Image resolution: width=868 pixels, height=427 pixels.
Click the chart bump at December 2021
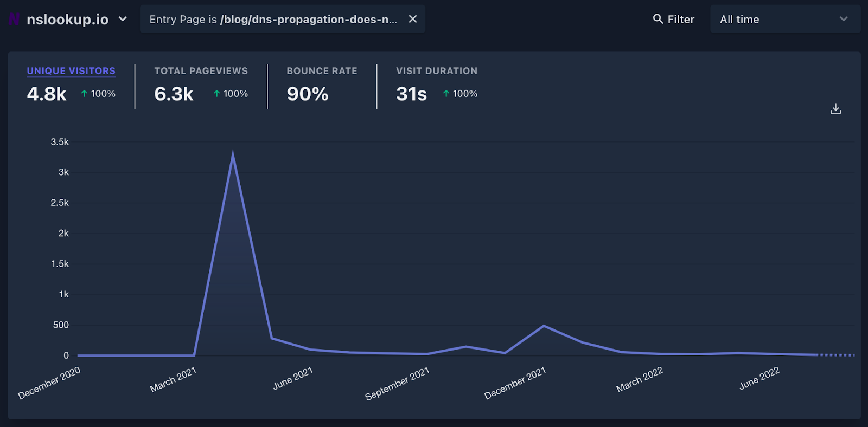(x=544, y=326)
